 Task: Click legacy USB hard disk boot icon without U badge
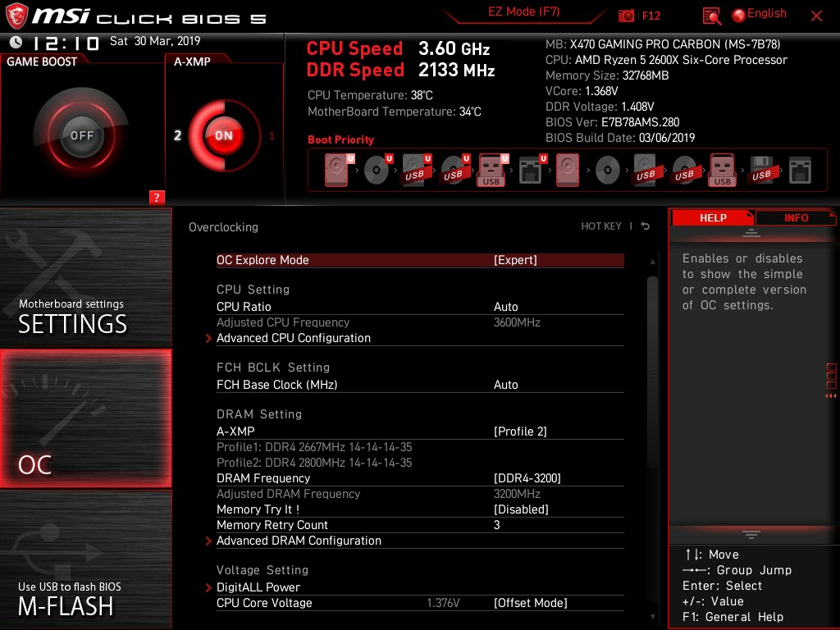click(x=646, y=170)
